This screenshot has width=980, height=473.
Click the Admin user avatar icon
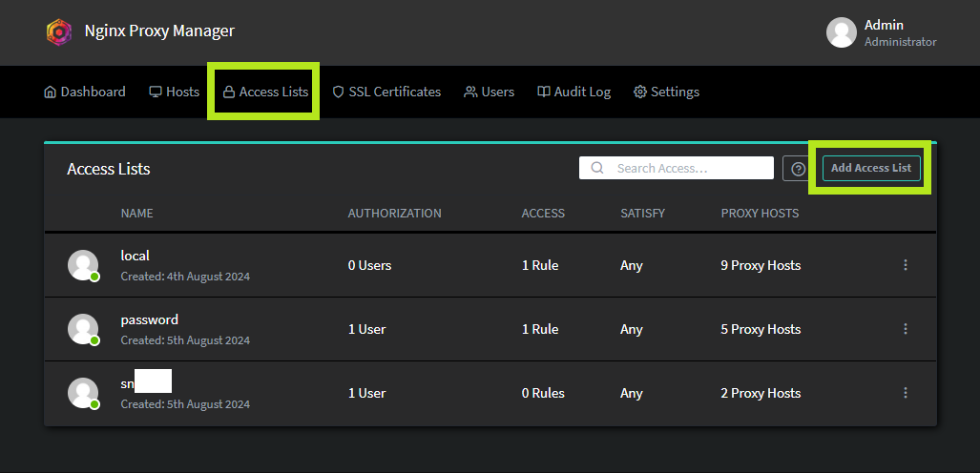pyautogui.click(x=841, y=32)
